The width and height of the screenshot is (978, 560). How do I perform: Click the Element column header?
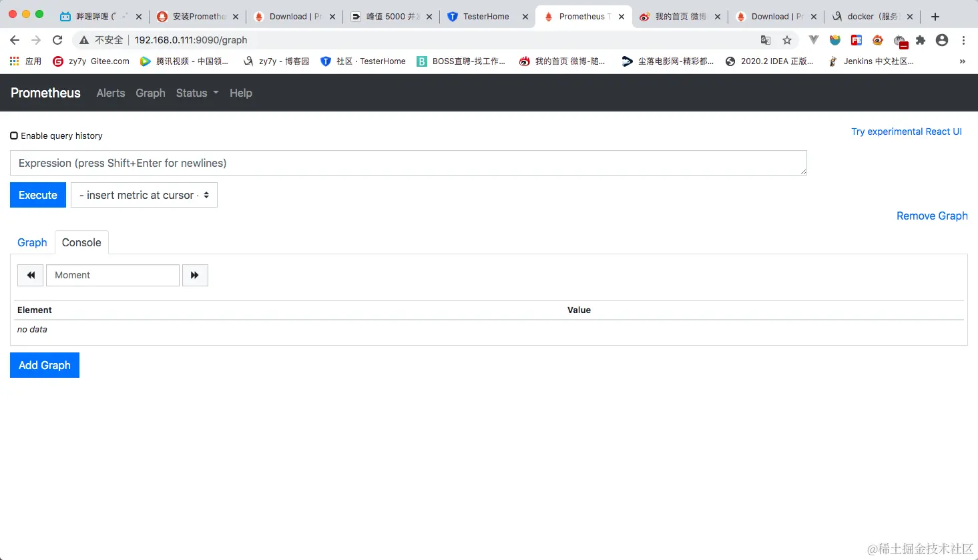[35, 310]
